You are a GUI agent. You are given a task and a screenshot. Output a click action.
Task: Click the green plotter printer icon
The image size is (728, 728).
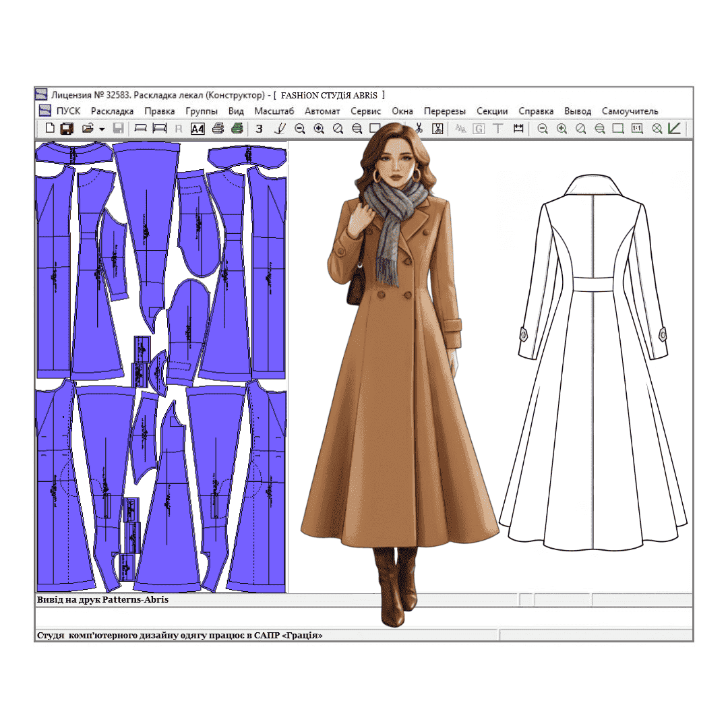pyautogui.click(x=237, y=128)
